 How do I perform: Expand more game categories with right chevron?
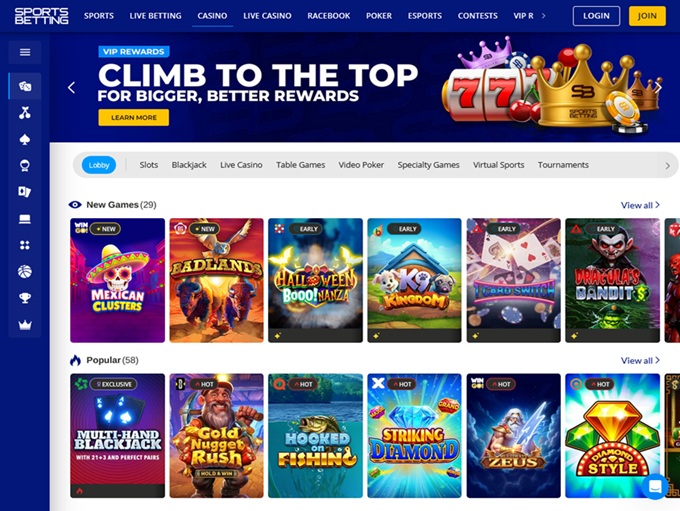pos(667,166)
